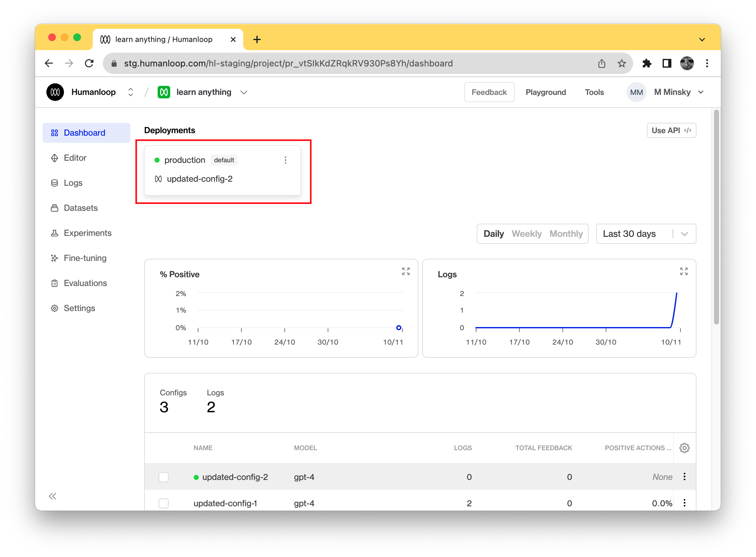
Task: Click the production environment name
Action: 185,160
